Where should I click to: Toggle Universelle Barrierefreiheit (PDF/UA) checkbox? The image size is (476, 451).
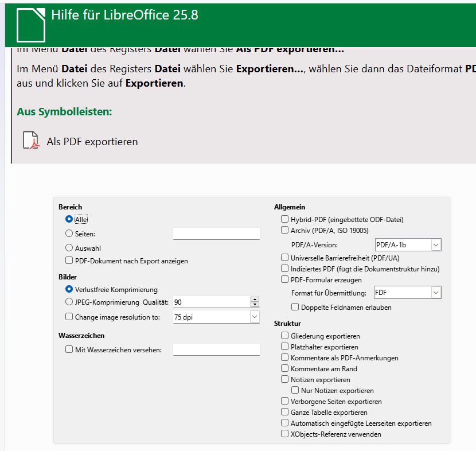[x=285, y=258]
